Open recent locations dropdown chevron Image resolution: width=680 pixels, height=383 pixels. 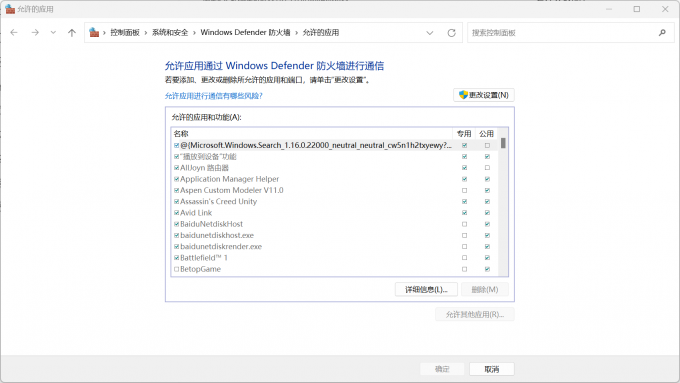53,33
